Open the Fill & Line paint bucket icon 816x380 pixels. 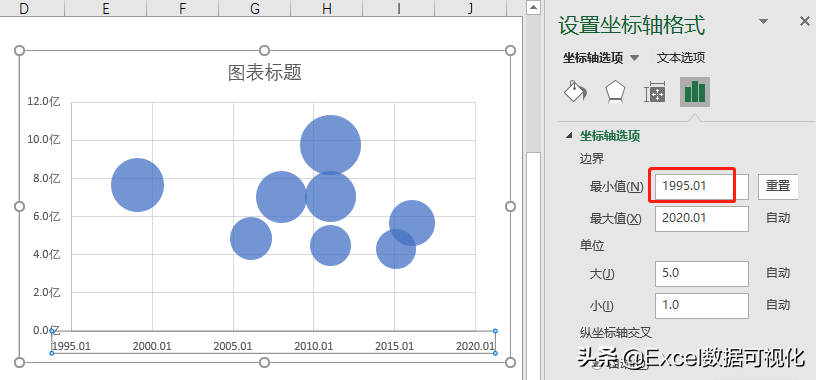(x=576, y=92)
